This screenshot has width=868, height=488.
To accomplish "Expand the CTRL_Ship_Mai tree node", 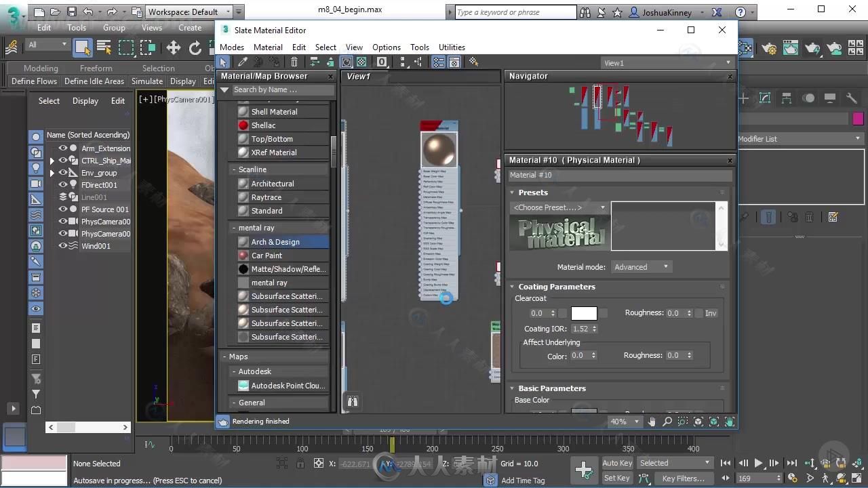I will coord(52,161).
